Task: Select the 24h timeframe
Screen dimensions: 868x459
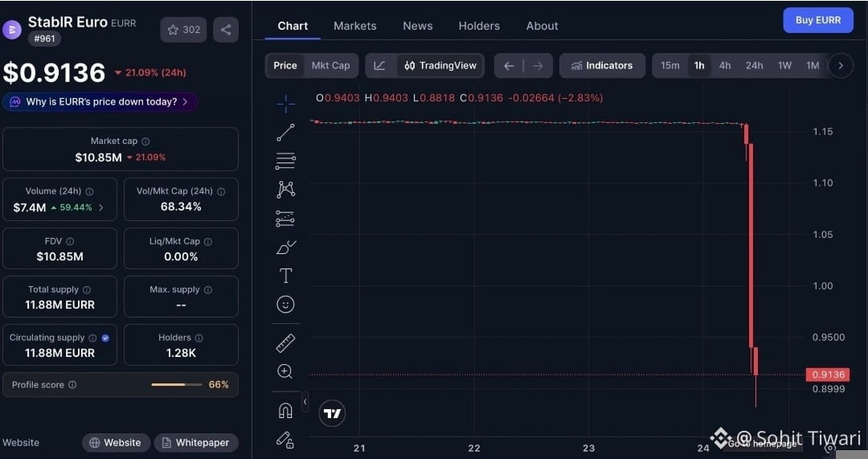Action: 754,65
